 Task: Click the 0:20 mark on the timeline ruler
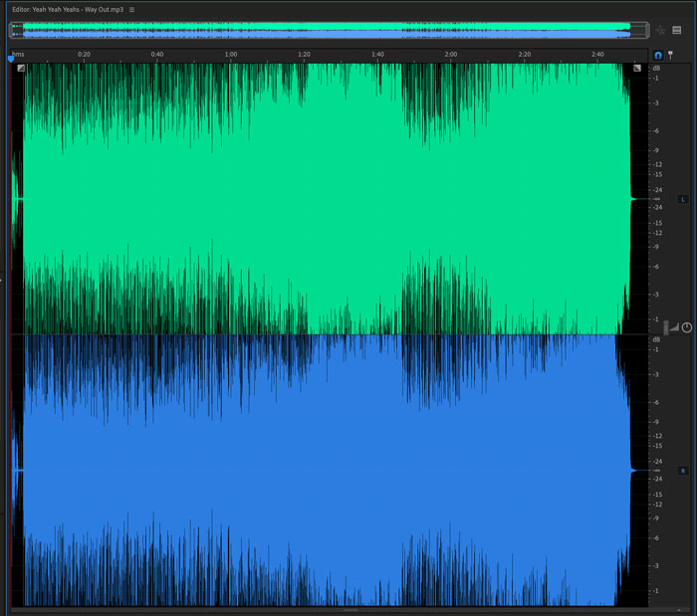pyautogui.click(x=84, y=54)
